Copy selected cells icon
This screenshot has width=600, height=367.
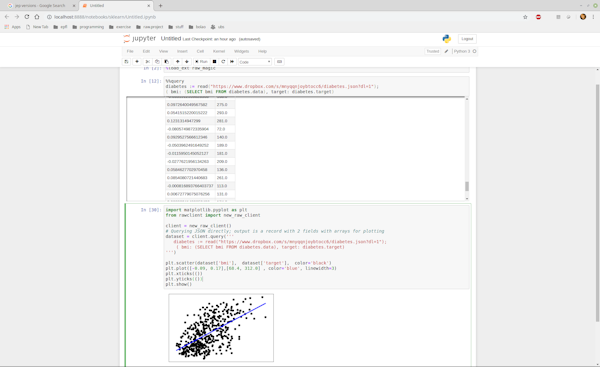point(157,62)
